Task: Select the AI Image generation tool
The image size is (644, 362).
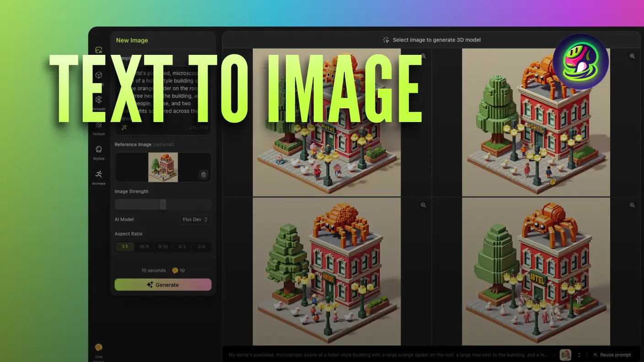Action: point(98,50)
